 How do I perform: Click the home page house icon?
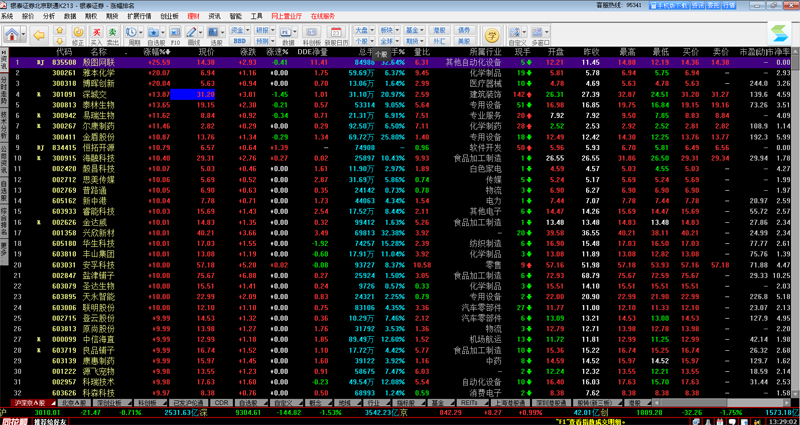coord(12,34)
